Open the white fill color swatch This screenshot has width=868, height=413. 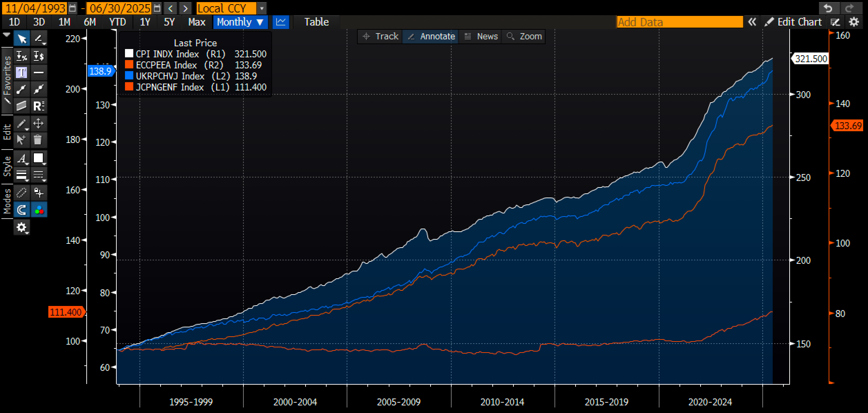click(38, 158)
